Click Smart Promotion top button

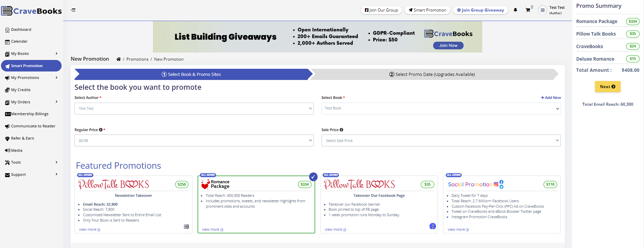[x=427, y=10]
